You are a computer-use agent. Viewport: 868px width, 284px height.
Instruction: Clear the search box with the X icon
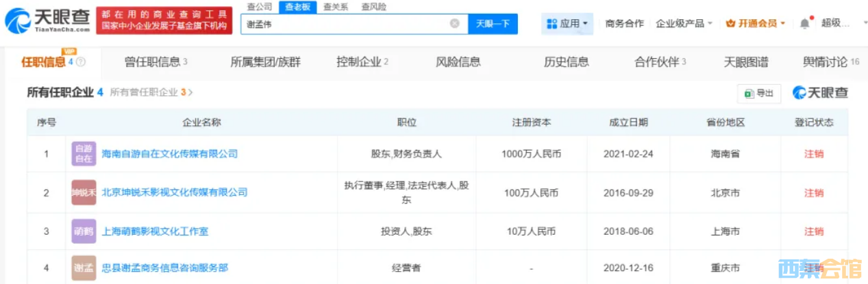pyautogui.click(x=455, y=23)
